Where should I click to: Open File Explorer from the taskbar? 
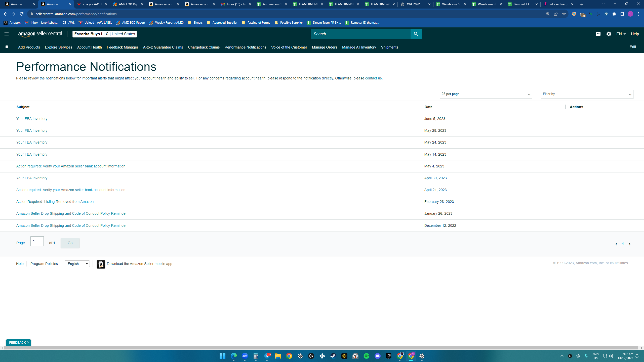click(x=278, y=356)
